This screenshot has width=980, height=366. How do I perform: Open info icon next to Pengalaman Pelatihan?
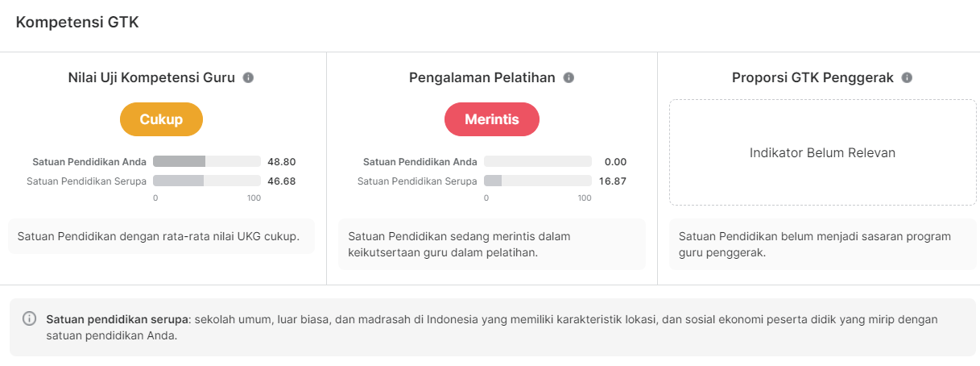(569, 78)
